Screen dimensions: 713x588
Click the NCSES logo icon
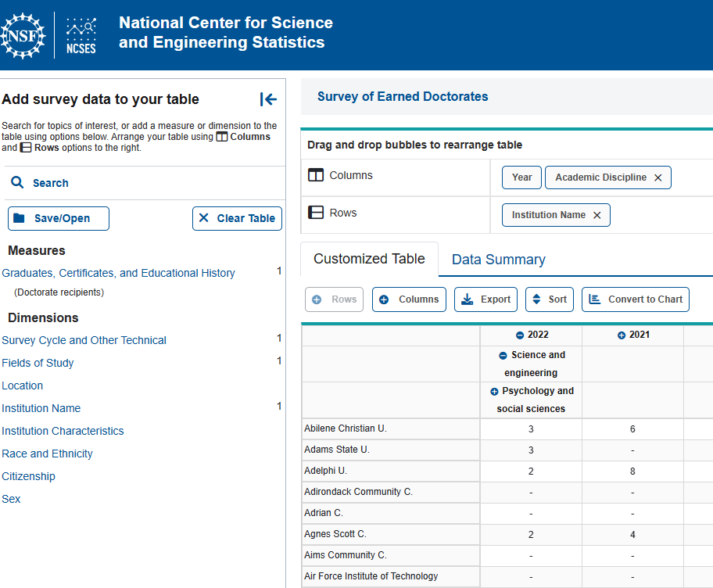81,35
